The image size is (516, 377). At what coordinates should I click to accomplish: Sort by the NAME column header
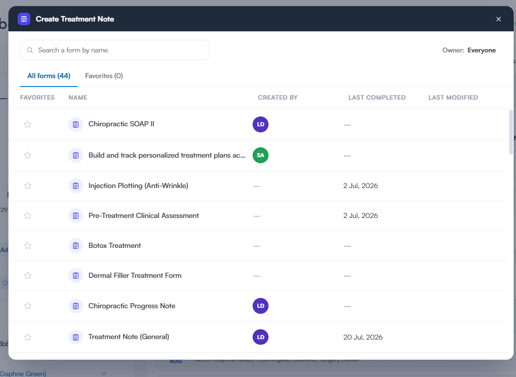pyautogui.click(x=78, y=97)
